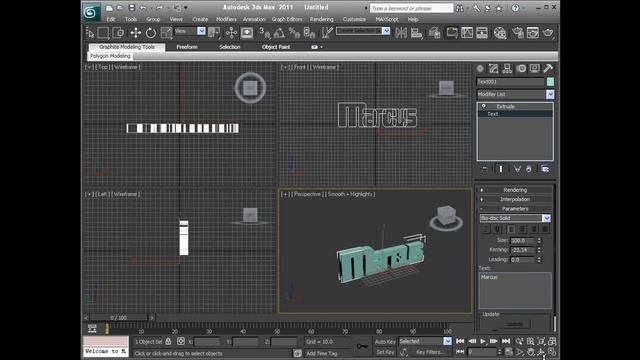Click Add Time Tag in status bar

click(322, 353)
